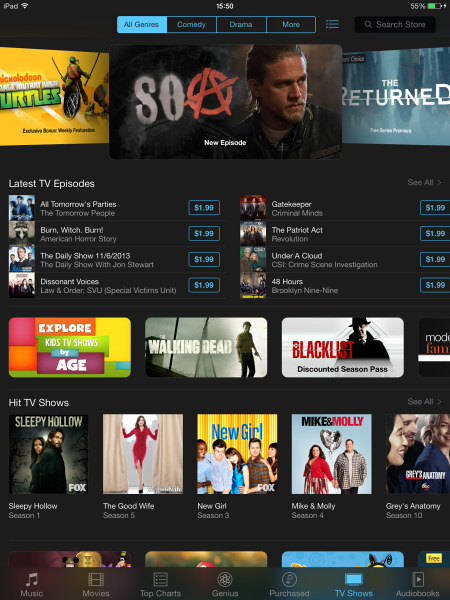Expand See All for Latest TV Episodes
The width and height of the screenshot is (450, 600).
(424, 183)
